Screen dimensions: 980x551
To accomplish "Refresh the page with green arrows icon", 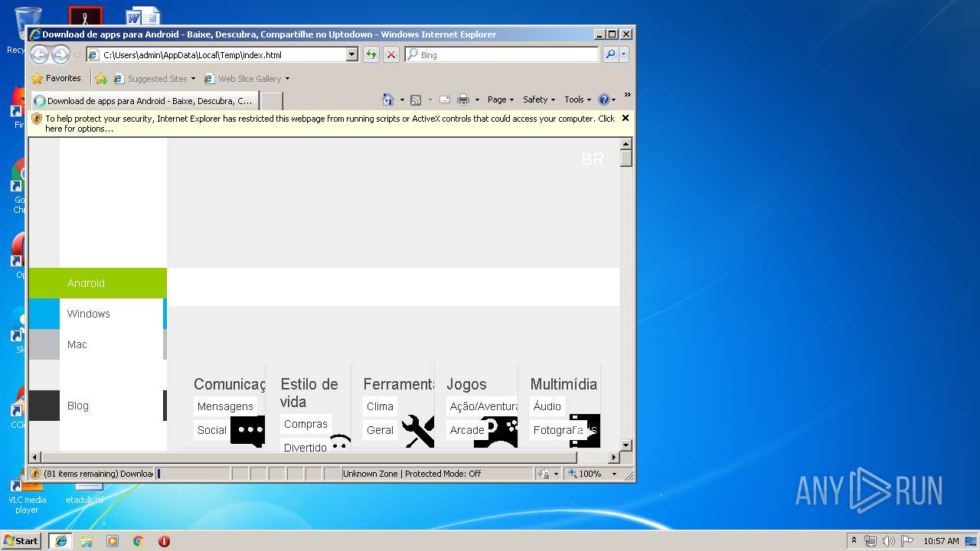I will point(371,54).
